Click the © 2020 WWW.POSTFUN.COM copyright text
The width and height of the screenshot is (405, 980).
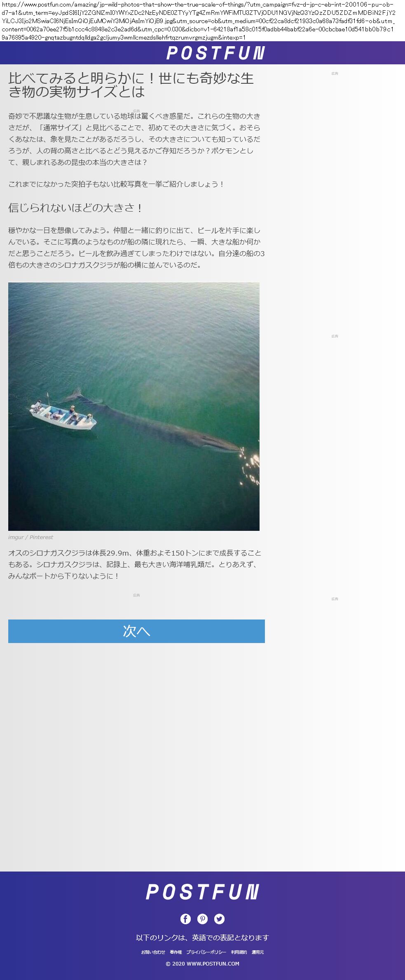[x=202, y=964]
